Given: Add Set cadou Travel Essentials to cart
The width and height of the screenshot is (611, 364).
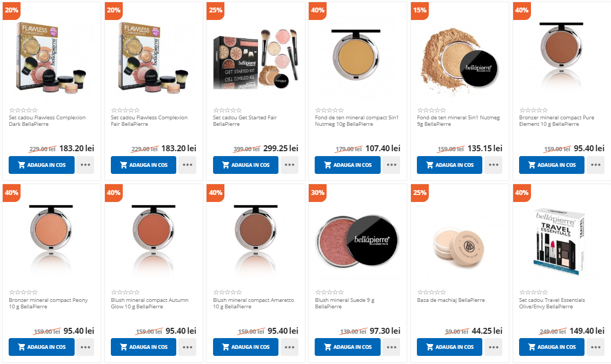Looking at the screenshot, I should click(x=552, y=347).
